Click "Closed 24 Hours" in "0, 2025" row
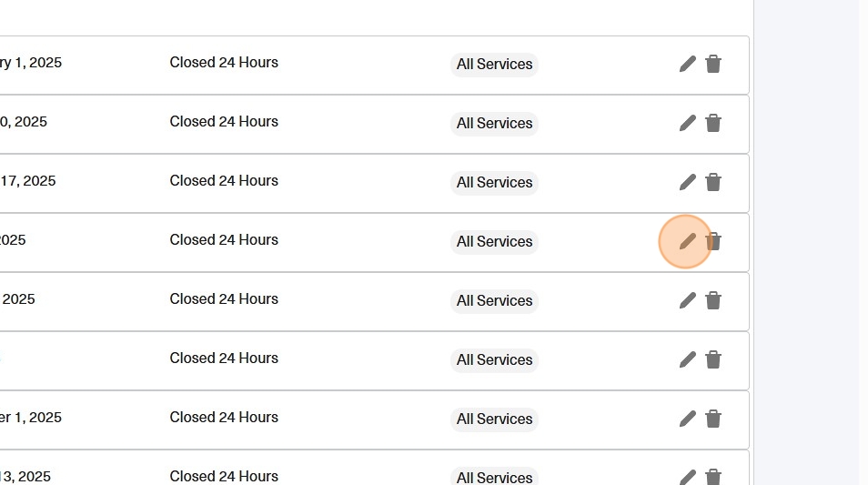Screen dimensions: 868x485 (224, 122)
